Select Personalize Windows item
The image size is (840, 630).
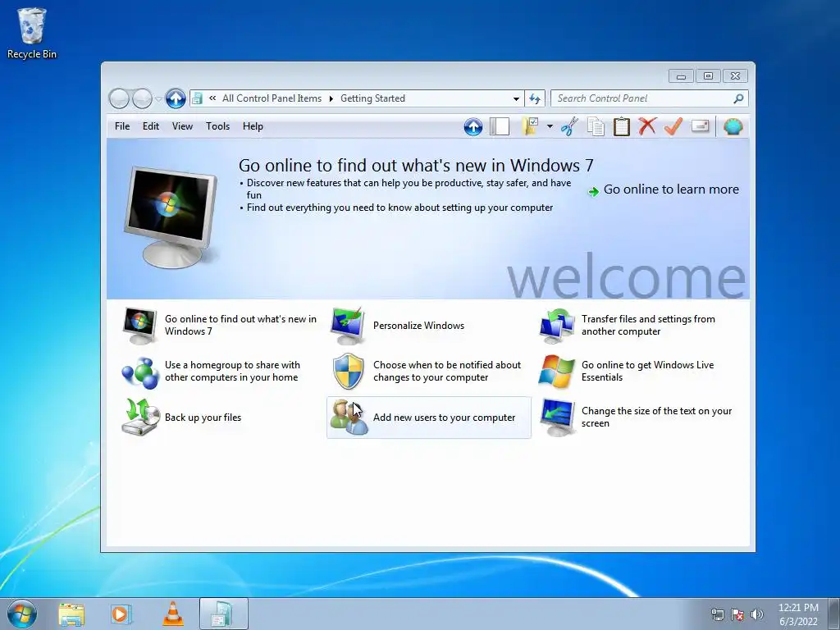click(x=428, y=325)
